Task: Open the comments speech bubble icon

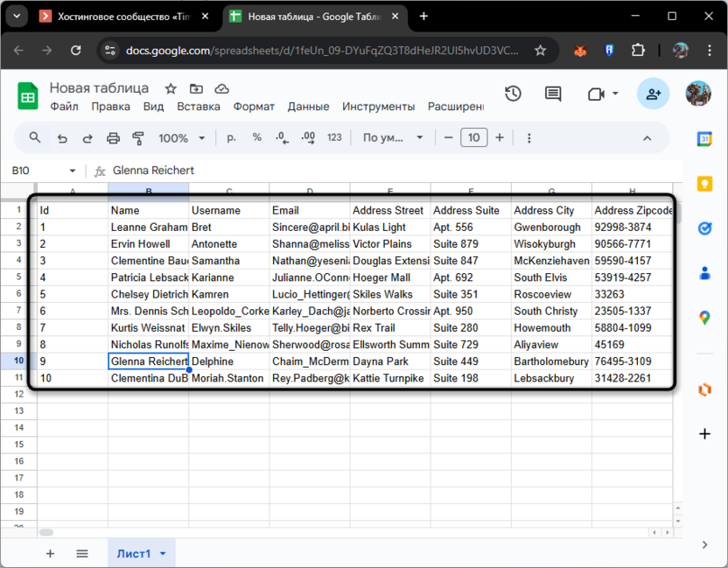Action: pos(553,94)
